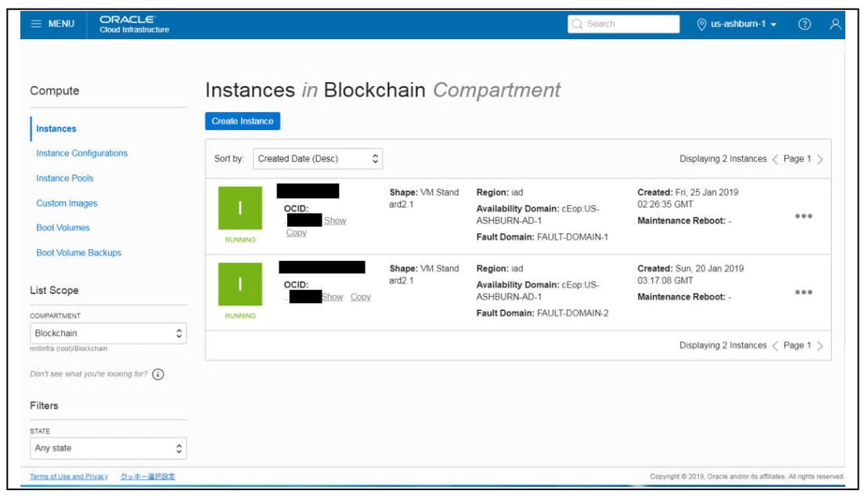This screenshot has height=498, width=868.
Task: Click redacted name of second instance
Action: (x=322, y=267)
